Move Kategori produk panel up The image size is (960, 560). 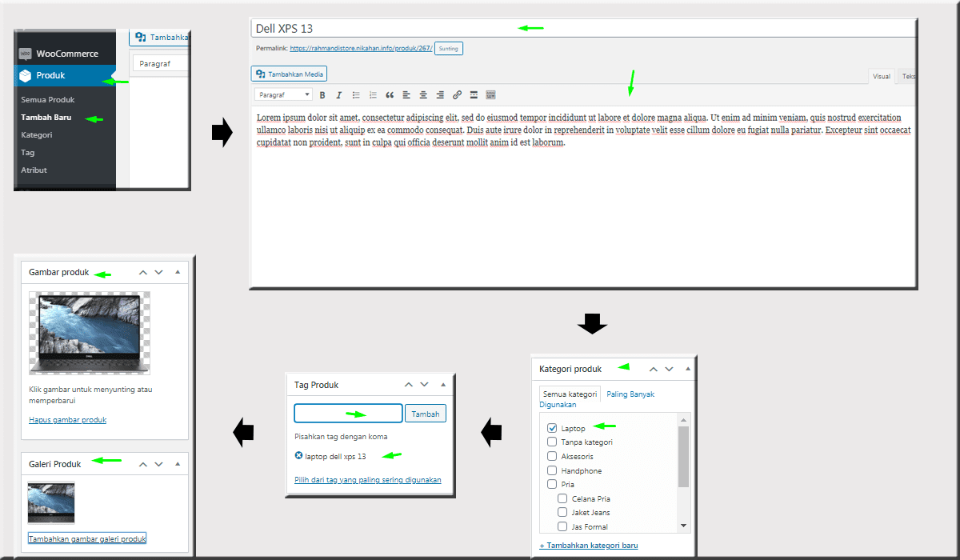click(x=654, y=370)
